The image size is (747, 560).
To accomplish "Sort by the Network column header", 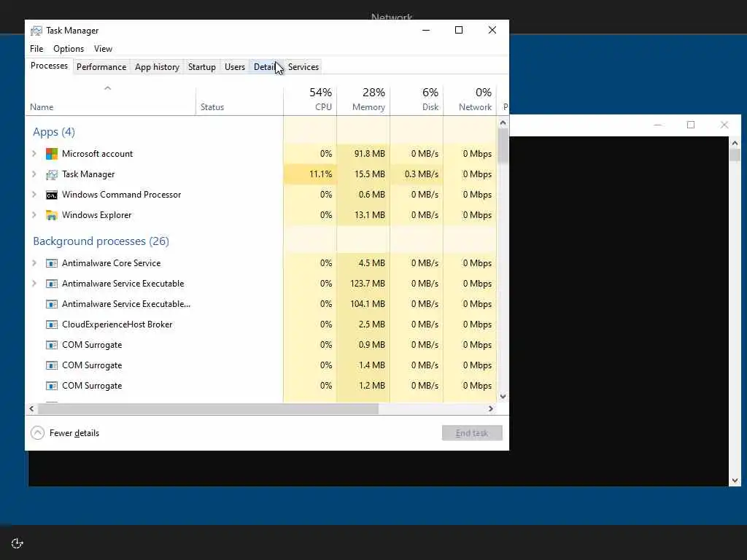I will tap(471, 100).
